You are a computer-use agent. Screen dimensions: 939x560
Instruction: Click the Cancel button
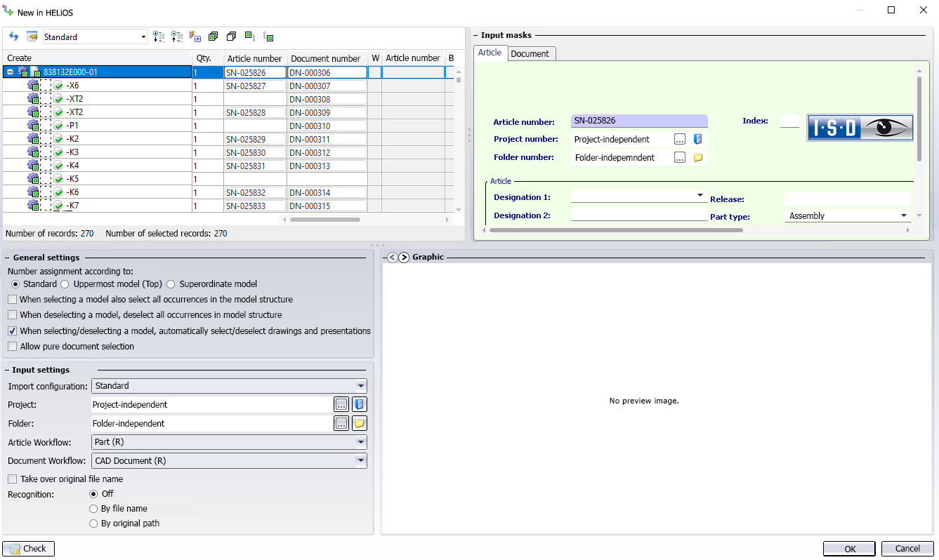[907, 549]
